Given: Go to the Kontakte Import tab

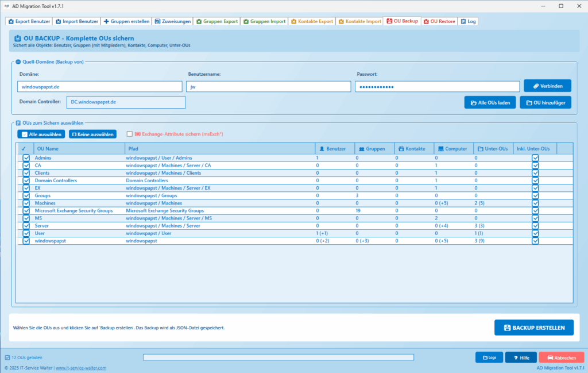Looking at the screenshot, I should click(359, 21).
